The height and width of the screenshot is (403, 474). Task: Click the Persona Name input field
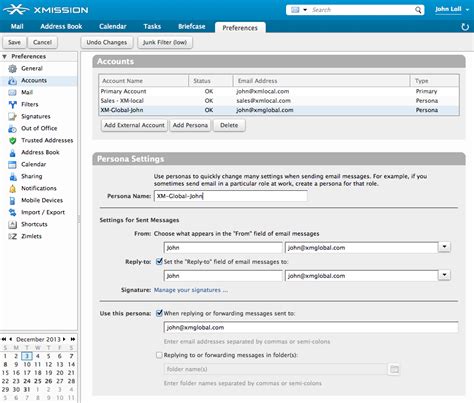pyautogui.click(x=231, y=196)
